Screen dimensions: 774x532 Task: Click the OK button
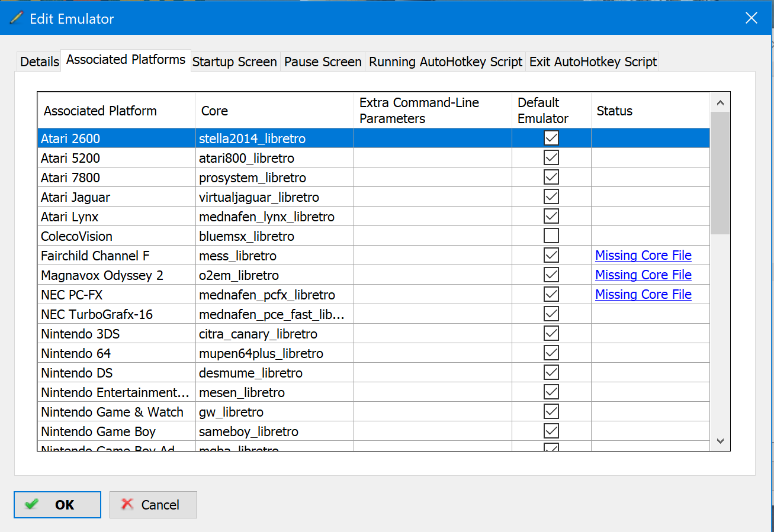point(57,505)
